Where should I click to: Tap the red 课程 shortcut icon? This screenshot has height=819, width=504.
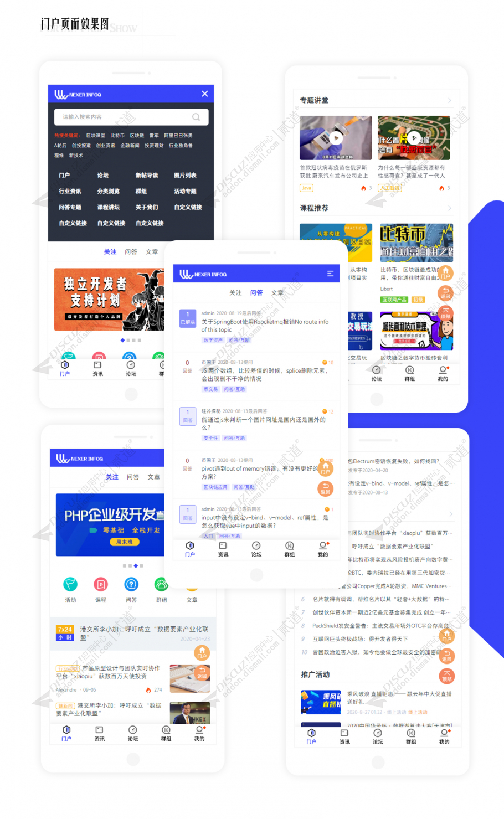[x=101, y=584]
